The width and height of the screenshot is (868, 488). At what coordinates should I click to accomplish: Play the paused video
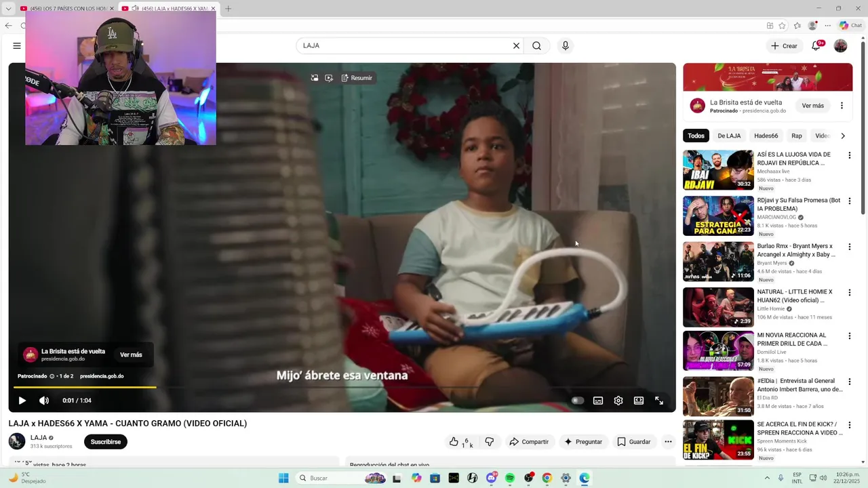(x=22, y=401)
